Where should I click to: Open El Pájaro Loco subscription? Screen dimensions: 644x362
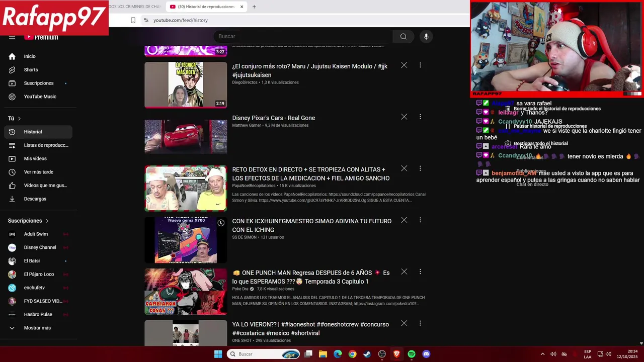coord(38,274)
